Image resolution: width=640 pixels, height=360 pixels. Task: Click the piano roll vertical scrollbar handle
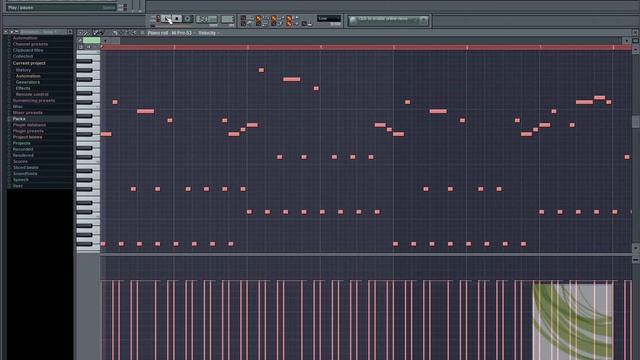(636, 122)
